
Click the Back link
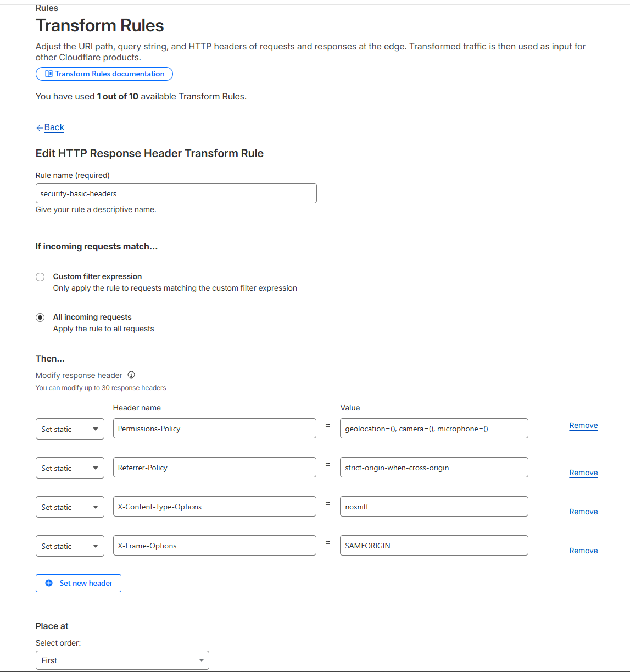pos(53,127)
